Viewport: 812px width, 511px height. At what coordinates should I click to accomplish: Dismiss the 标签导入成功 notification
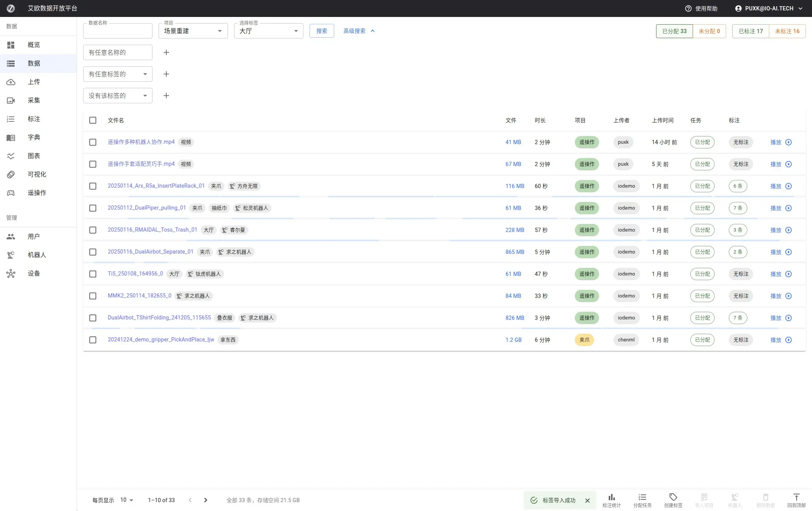(x=588, y=501)
